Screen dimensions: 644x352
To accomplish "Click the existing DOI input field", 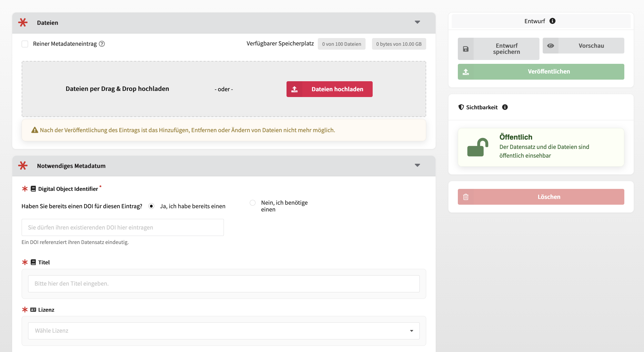I will (123, 228).
